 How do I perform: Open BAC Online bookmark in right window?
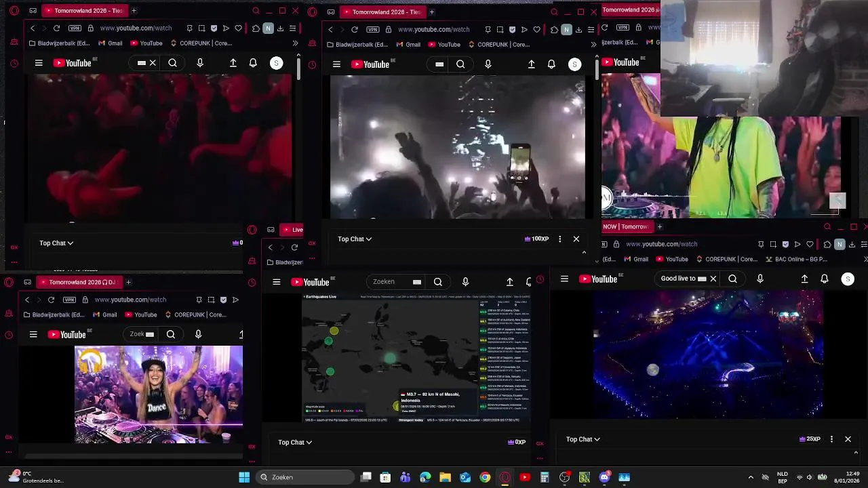click(797, 259)
